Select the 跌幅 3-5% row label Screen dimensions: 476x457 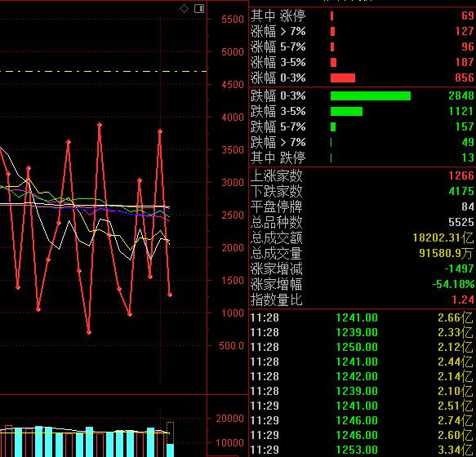278,111
